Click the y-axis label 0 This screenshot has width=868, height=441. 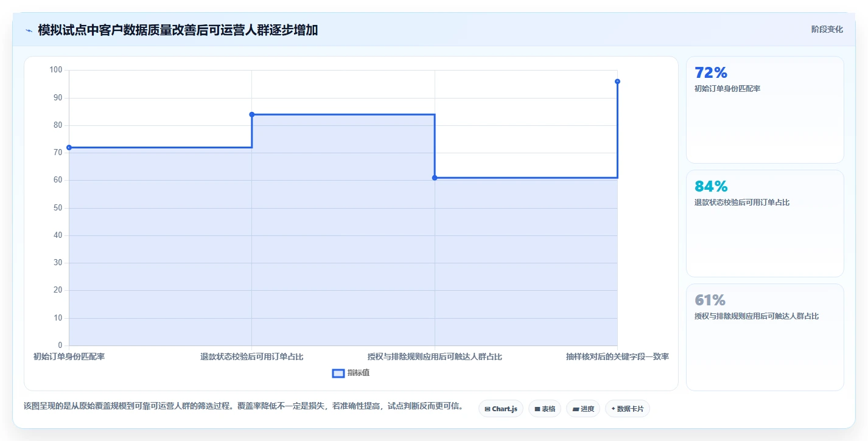click(x=60, y=346)
